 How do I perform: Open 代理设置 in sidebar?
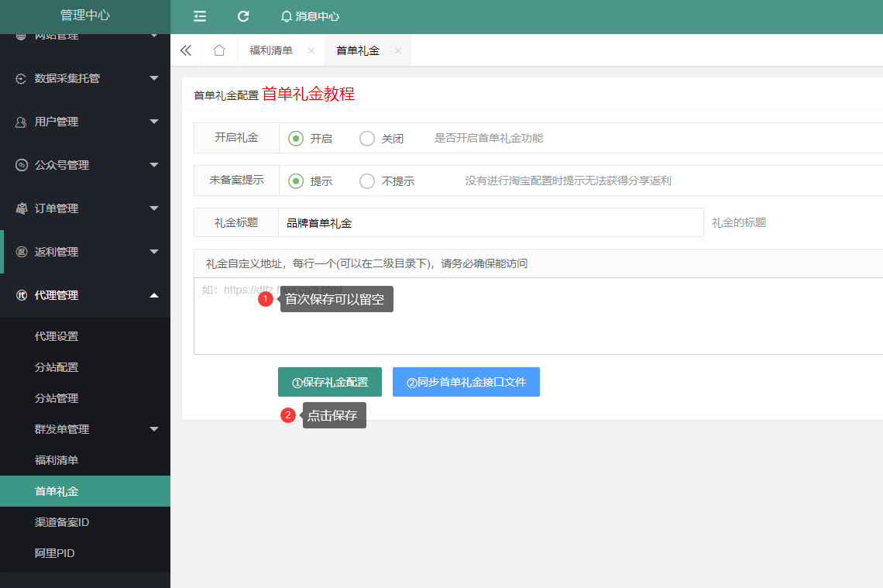tap(57, 336)
